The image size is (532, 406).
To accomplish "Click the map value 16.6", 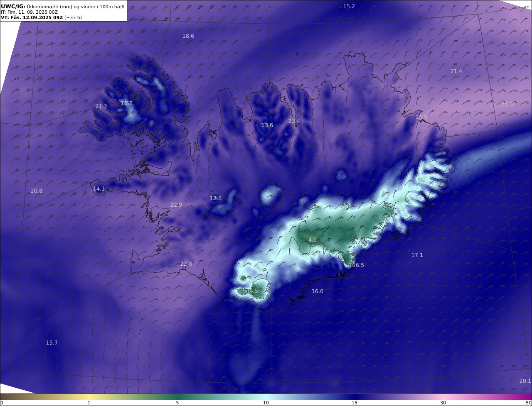I will click(x=318, y=291).
